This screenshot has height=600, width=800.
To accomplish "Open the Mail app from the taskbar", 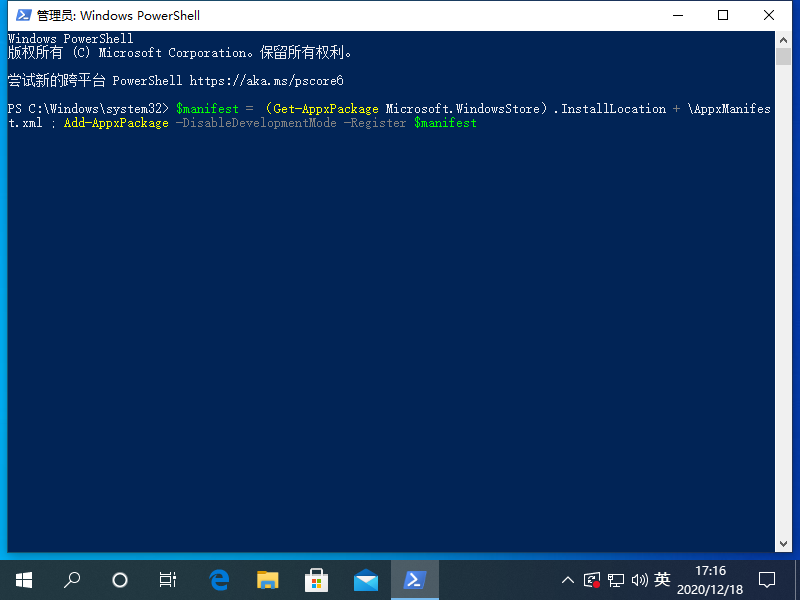I will (x=365, y=579).
